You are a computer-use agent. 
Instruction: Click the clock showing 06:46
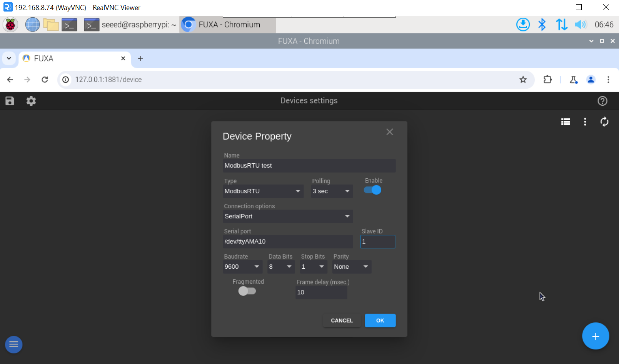(x=604, y=25)
